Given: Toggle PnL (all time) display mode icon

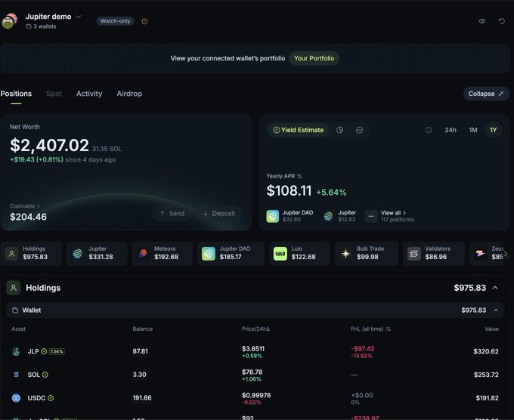Looking at the screenshot, I should 389,329.
